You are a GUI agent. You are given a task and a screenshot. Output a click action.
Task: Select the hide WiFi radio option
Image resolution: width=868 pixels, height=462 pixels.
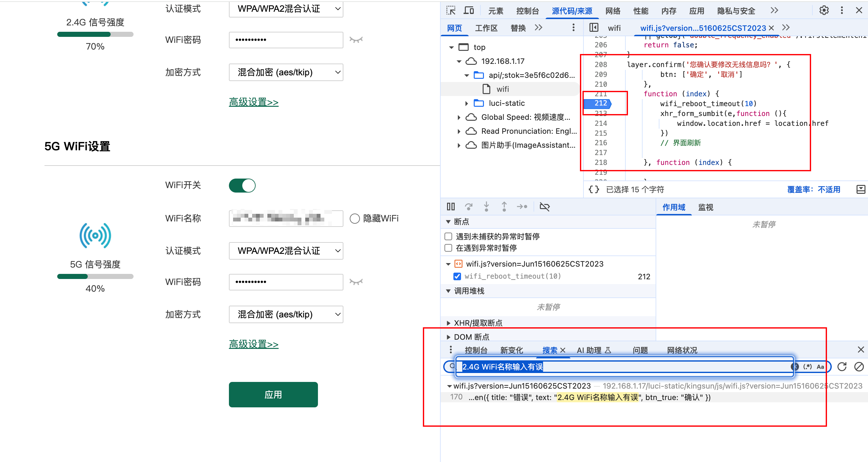click(x=355, y=218)
